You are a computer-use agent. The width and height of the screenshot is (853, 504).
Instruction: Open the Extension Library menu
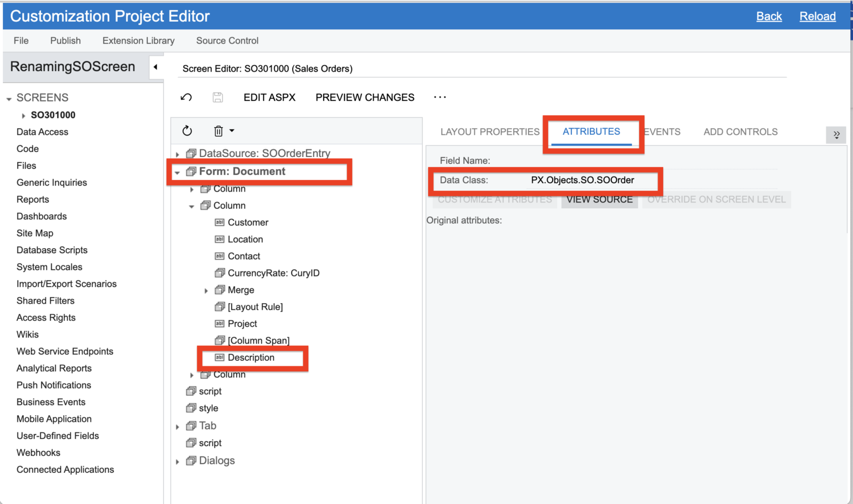point(138,41)
